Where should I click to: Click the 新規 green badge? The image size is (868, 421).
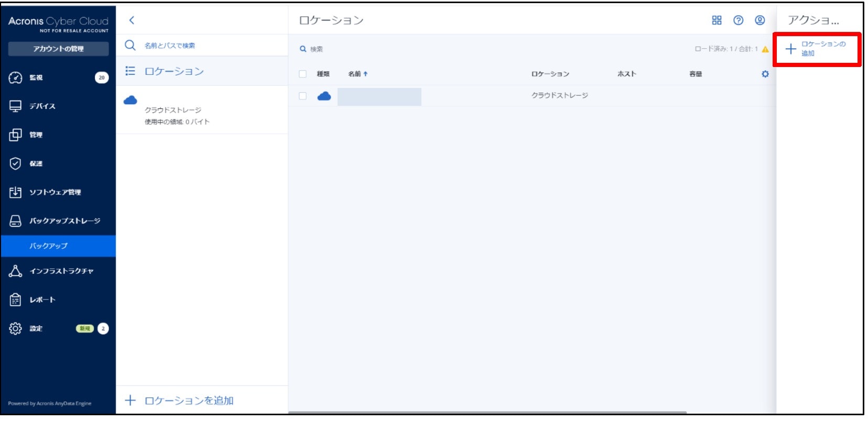(84, 329)
